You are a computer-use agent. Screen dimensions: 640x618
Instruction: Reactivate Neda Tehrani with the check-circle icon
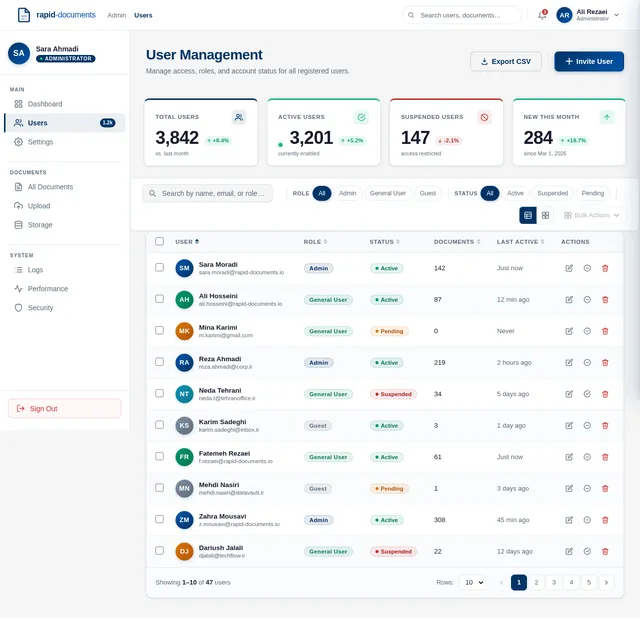(587, 394)
